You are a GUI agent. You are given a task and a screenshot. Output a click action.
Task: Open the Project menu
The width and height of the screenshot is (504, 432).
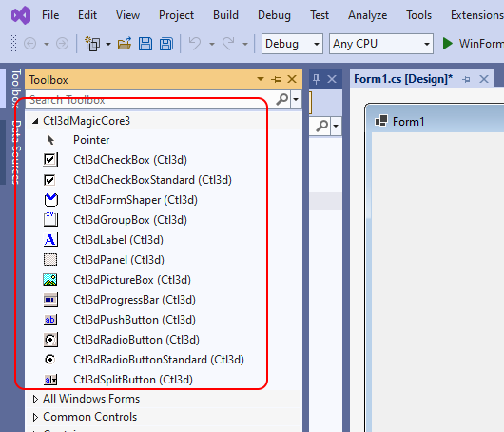(176, 15)
